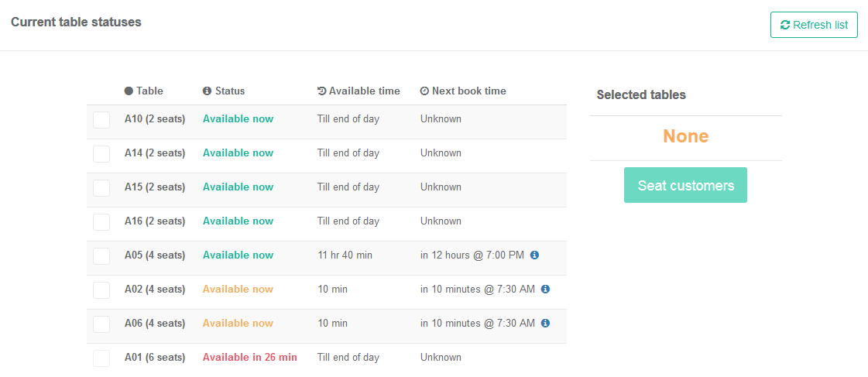Click the refresh icon in Refresh list
This screenshot has height=377, width=868.
click(785, 25)
